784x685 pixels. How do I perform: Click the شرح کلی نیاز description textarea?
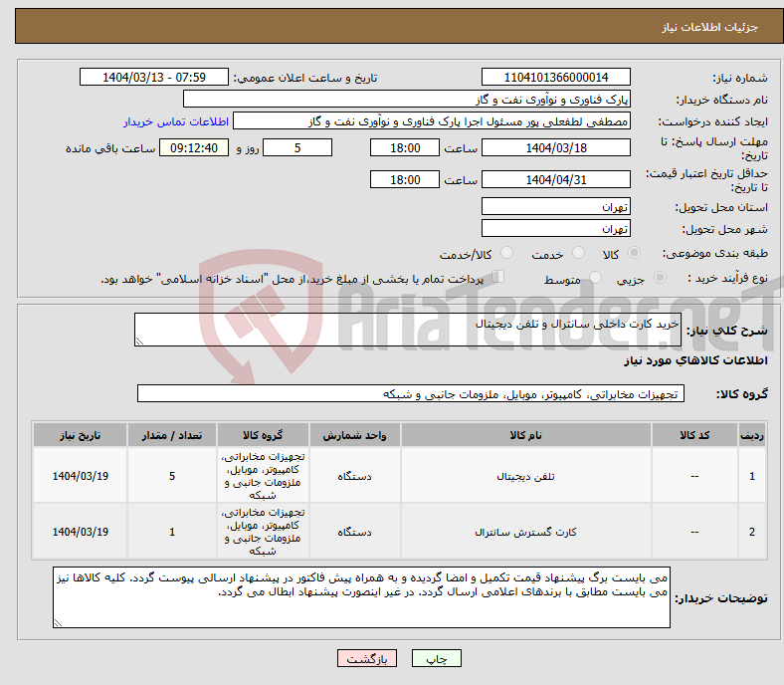click(x=408, y=330)
